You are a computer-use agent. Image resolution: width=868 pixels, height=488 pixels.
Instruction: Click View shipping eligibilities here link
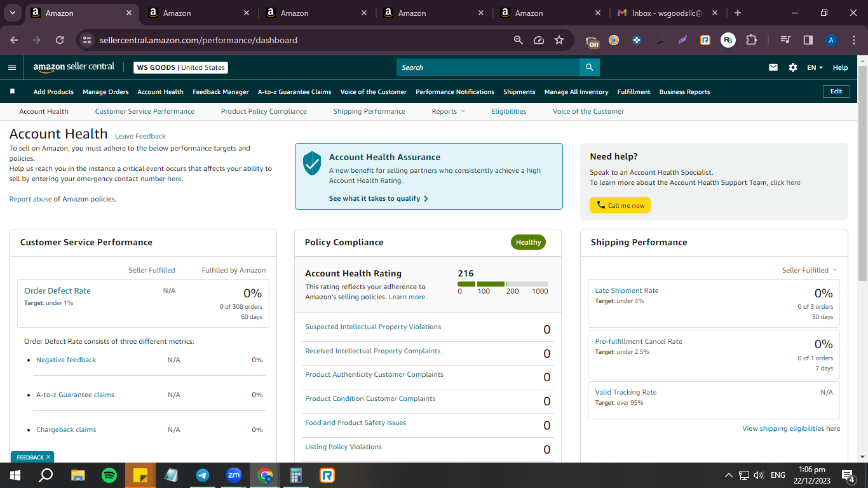click(x=791, y=428)
